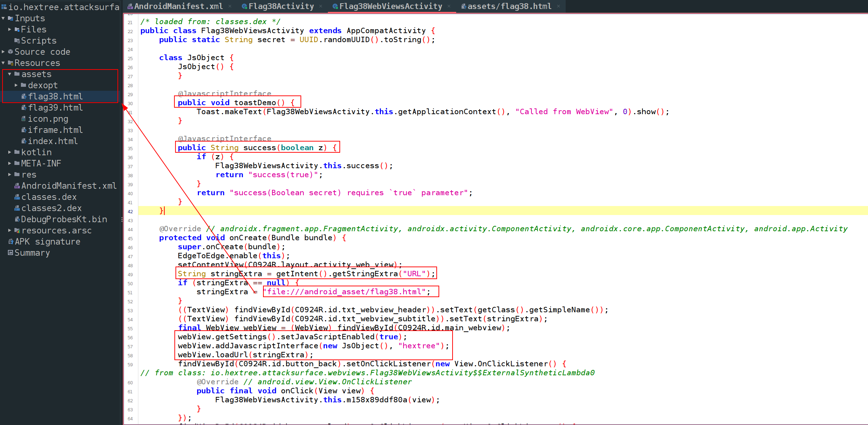Select classes2.dex in tree
This screenshot has height=425, width=868.
(x=52, y=208)
